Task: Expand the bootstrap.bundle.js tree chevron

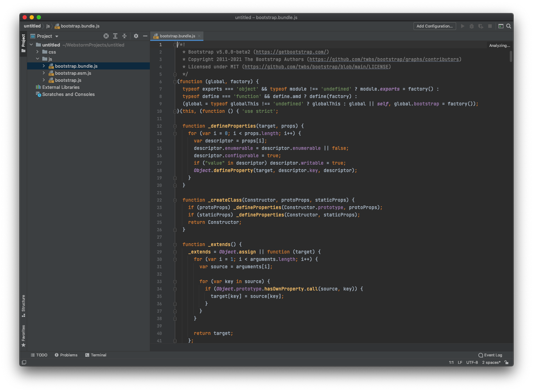Action: [x=44, y=66]
